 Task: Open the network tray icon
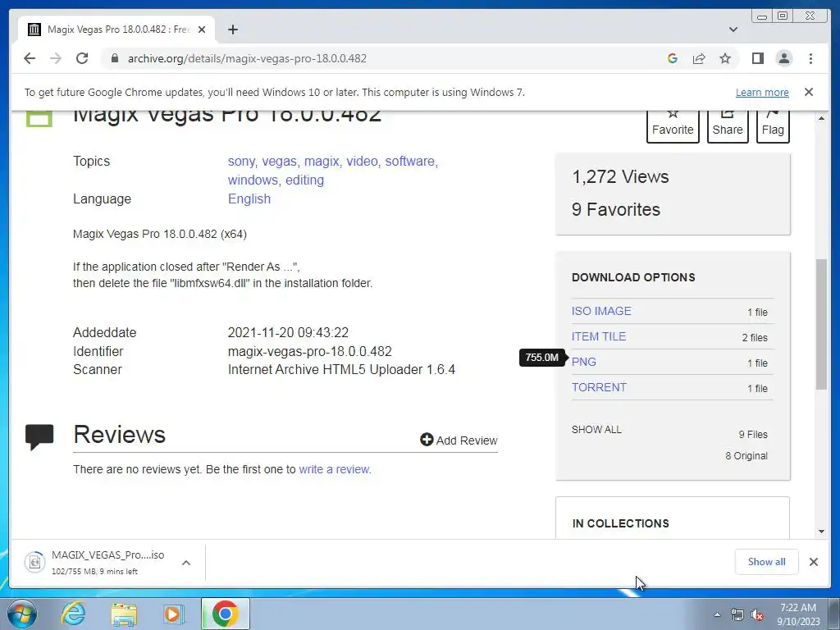pyautogui.click(x=737, y=614)
